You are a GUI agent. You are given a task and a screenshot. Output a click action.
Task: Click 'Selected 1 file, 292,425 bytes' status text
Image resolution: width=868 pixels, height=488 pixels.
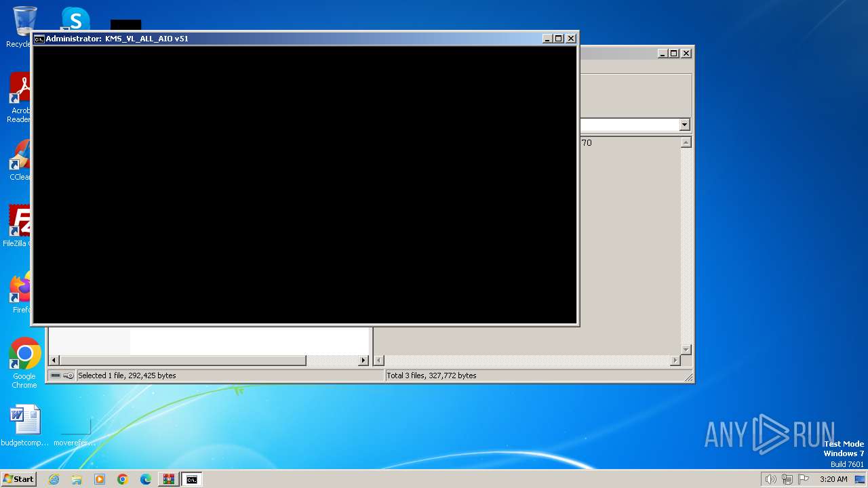[x=127, y=375]
